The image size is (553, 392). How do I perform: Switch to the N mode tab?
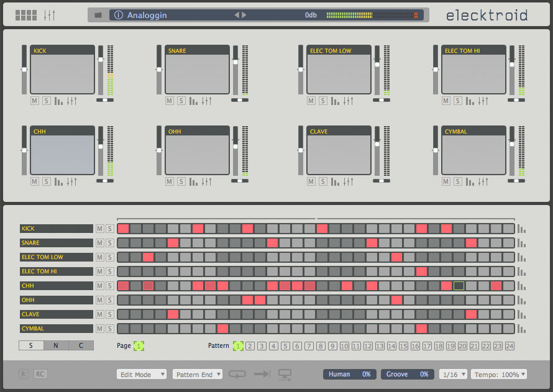click(x=56, y=345)
